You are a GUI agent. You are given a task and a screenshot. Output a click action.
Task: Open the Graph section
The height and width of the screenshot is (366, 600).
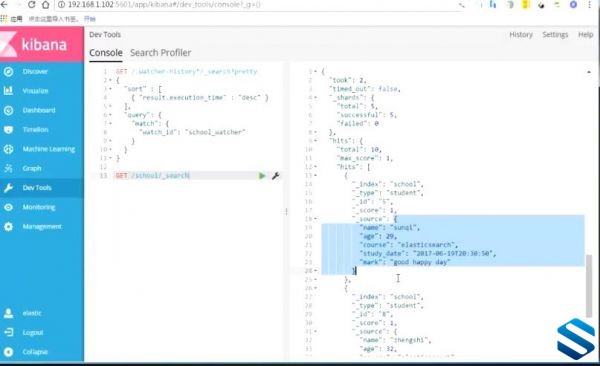tap(32, 168)
